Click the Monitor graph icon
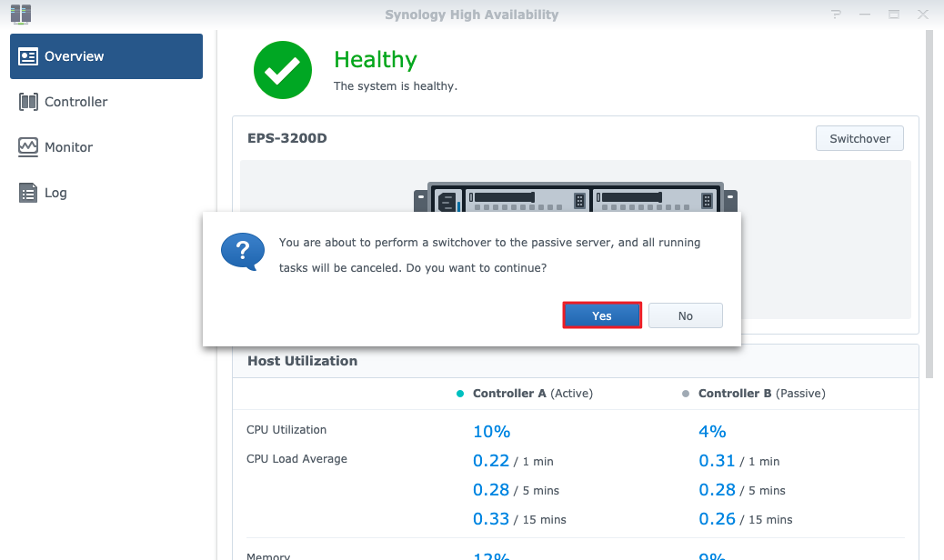Screen dimensions: 944x560 pos(27,147)
